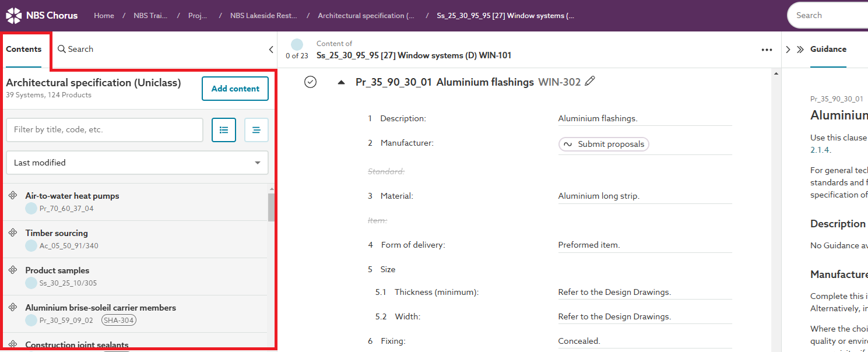Click the Ss_25_30_95_95 Window systems heading
Screen dimensions: 868x352
click(414, 56)
